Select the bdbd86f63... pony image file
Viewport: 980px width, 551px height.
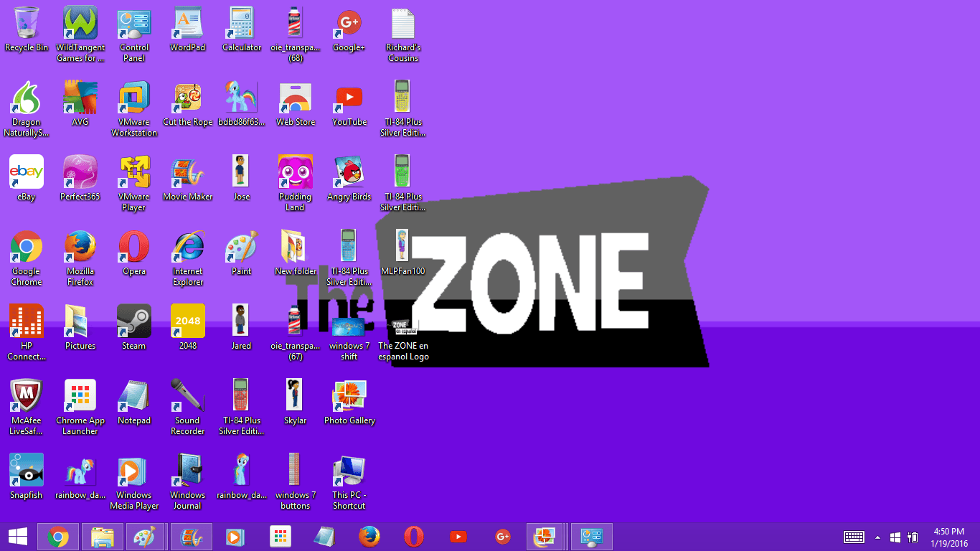(x=242, y=105)
